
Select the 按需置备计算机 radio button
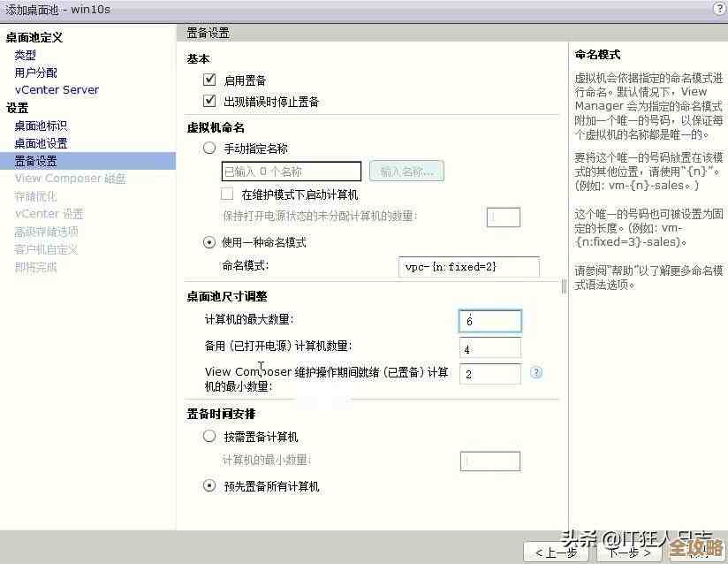[x=209, y=435]
